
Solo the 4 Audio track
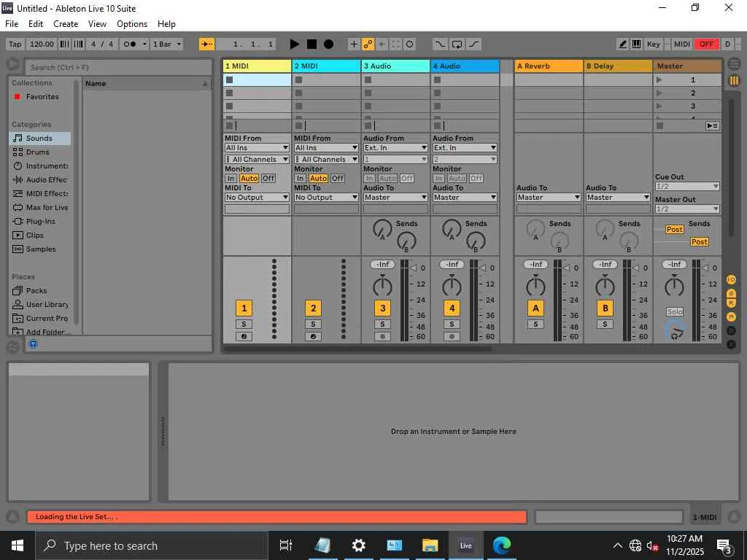452,324
